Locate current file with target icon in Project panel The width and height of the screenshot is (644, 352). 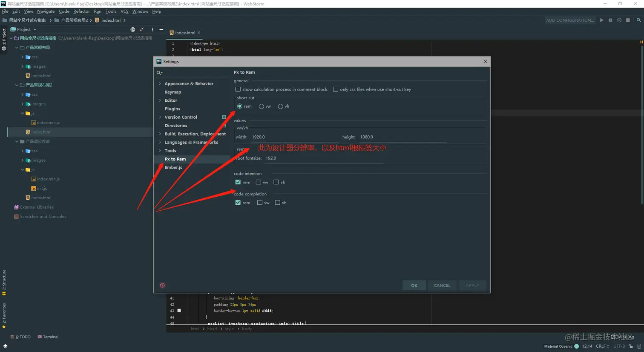point(133,29)
